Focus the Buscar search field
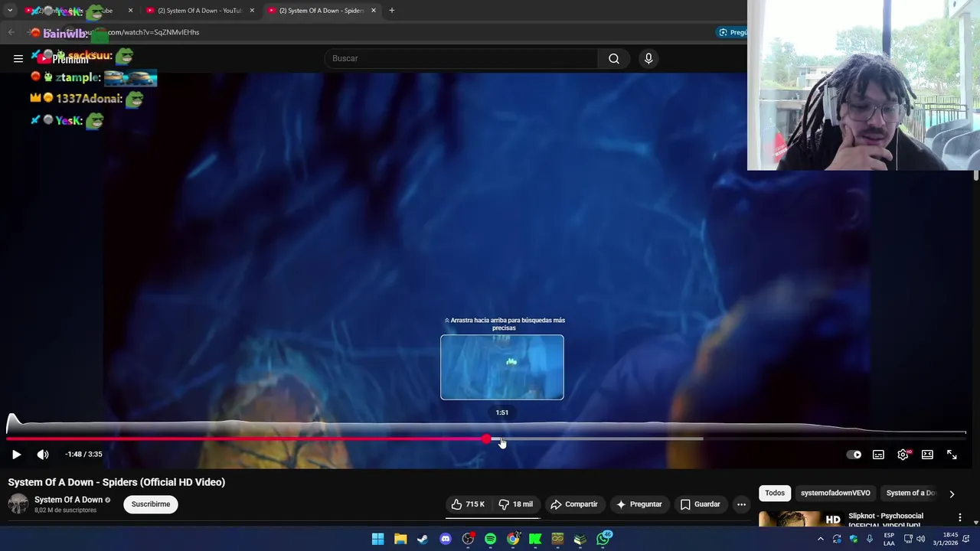This screenshot has height=551, width=980. [461, 58]
